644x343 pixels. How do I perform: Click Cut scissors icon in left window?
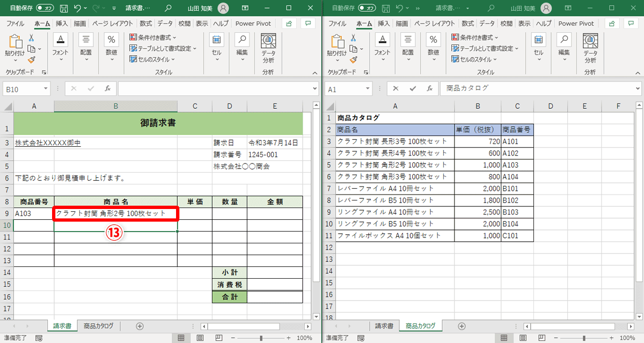click(x=31, y=38)
